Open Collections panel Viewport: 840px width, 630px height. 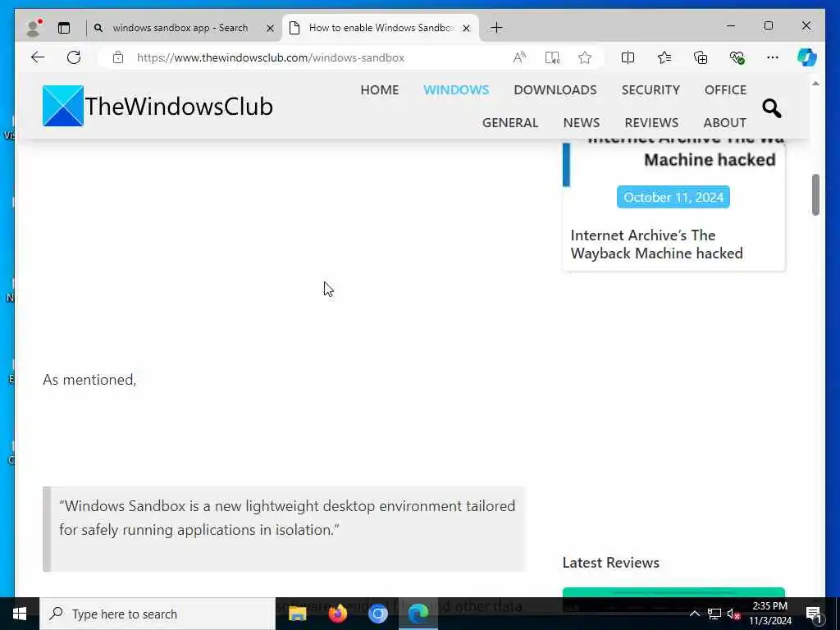[701, 57]
